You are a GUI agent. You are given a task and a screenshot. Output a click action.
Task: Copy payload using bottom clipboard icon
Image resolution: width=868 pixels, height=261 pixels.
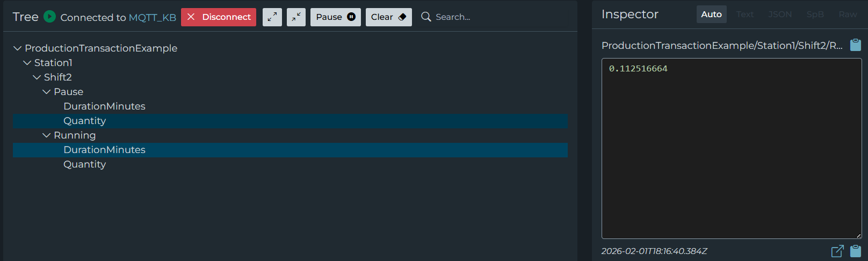856,251
